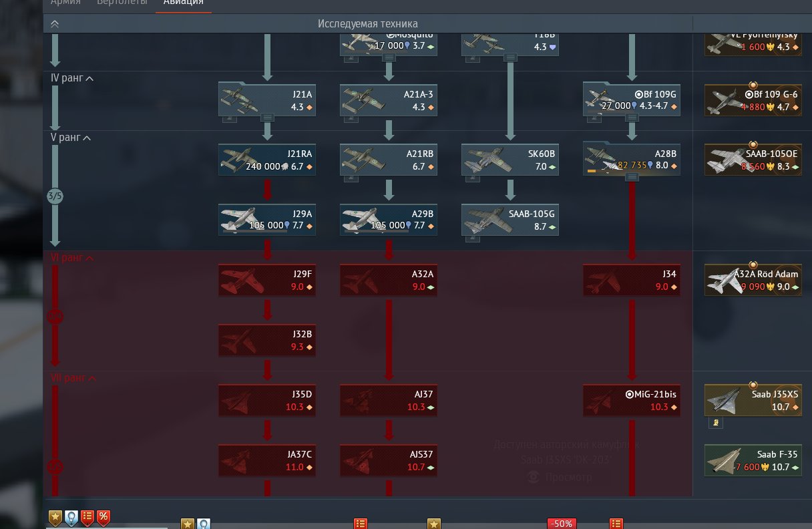Click the gold star in the four-icon group
812x529 pixels.
pos(55,517)
